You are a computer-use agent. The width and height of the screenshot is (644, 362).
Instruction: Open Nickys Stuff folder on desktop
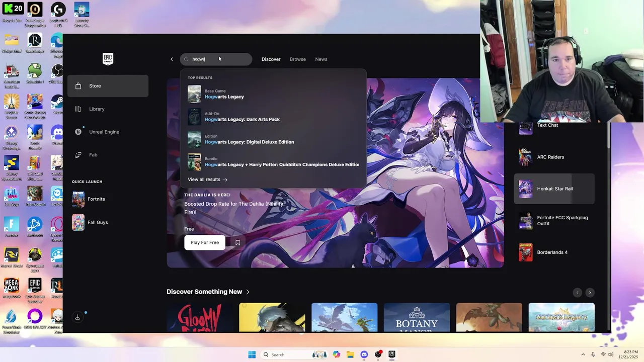pyautogui.click(x=11, y=44)
